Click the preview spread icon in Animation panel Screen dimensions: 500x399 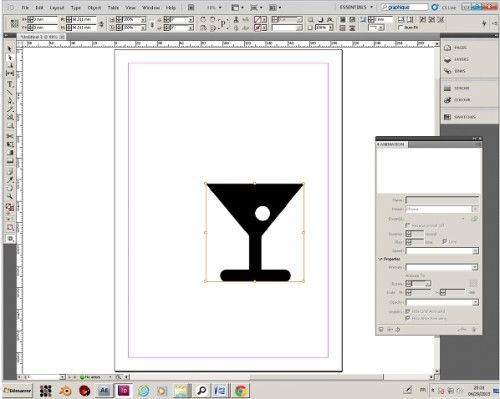coord(381,329)
